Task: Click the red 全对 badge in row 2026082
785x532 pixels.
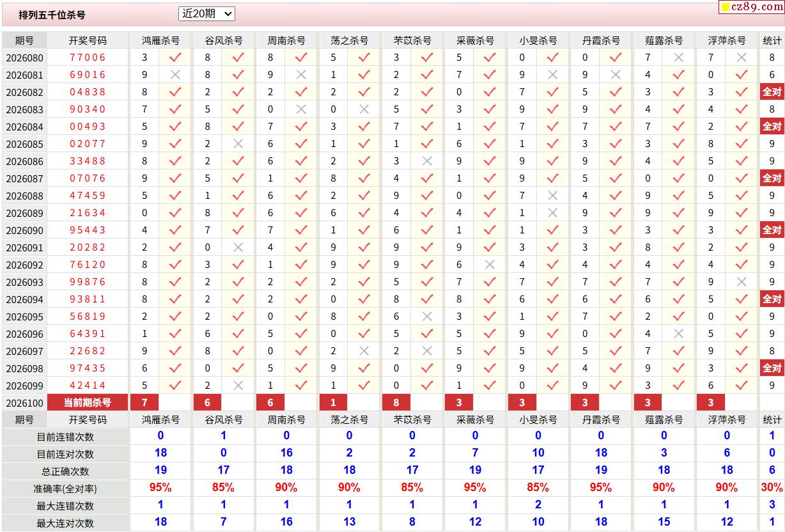Action: pos(772,92)
